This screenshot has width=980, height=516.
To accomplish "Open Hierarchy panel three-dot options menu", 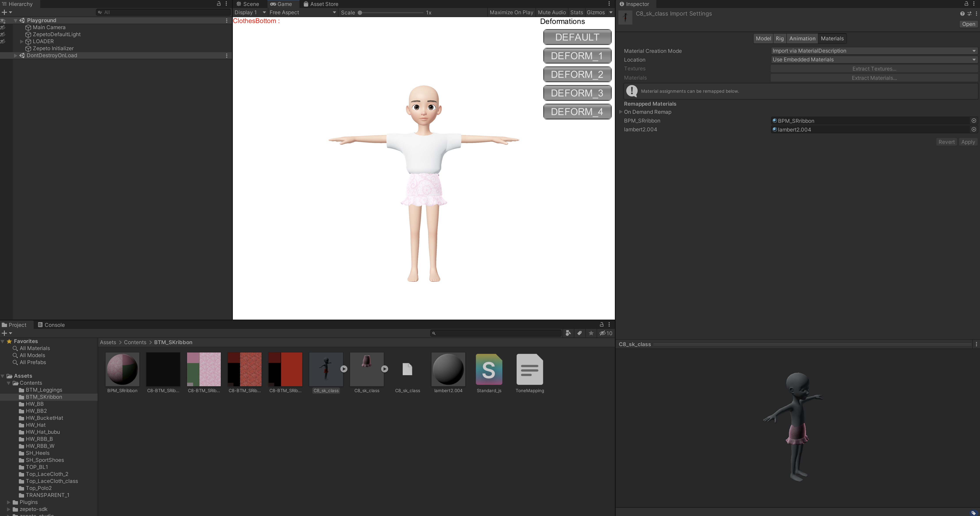I will [x=226, y=4].
